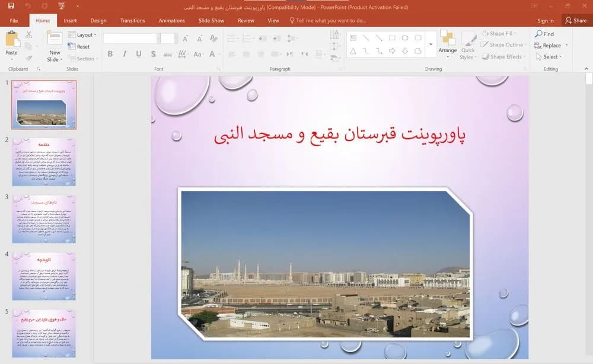Select slide 2 thumbnail
This screenshot has height=364, width=593.
pyautogui.click(x=44, y=162)
